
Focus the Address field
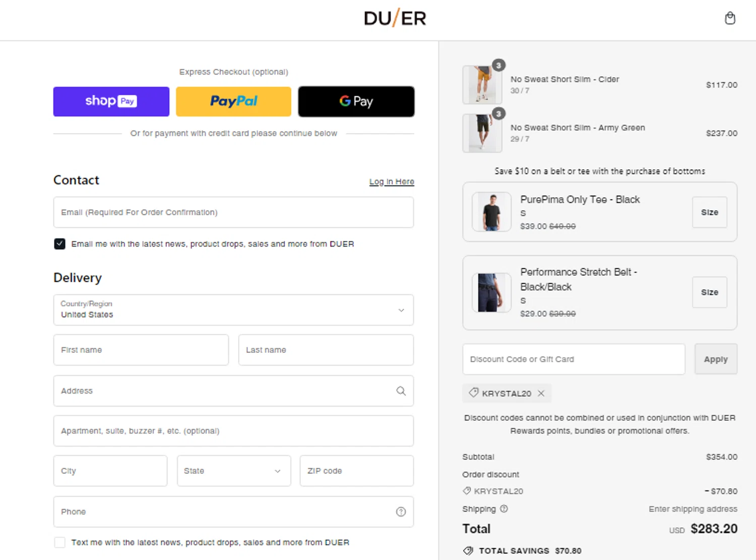[x=233, y=391]
